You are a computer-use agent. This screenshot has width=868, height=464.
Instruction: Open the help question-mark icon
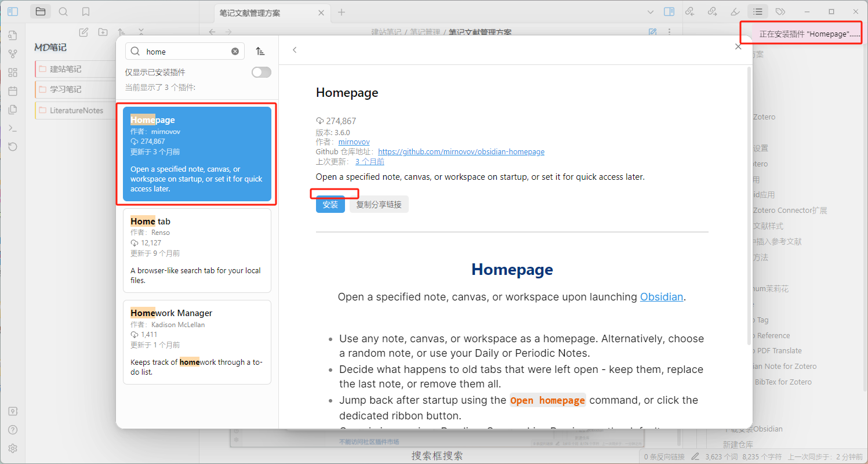pyautogui.click(x=13, y=430)
